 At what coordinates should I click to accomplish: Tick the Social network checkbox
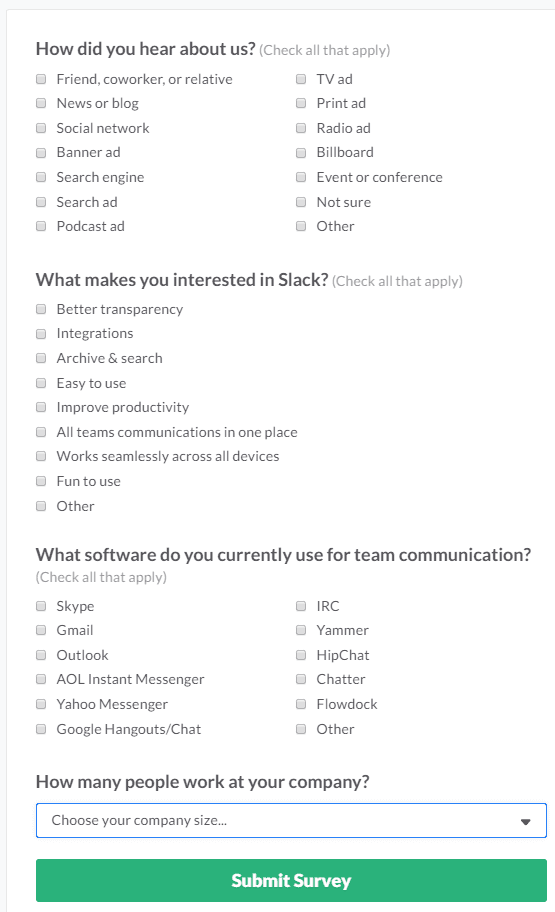click(41, 128)
